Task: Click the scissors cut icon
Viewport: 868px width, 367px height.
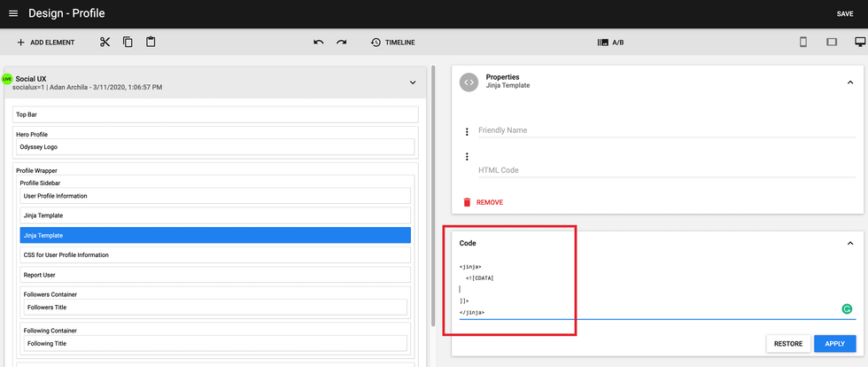Action: point(105,43)
